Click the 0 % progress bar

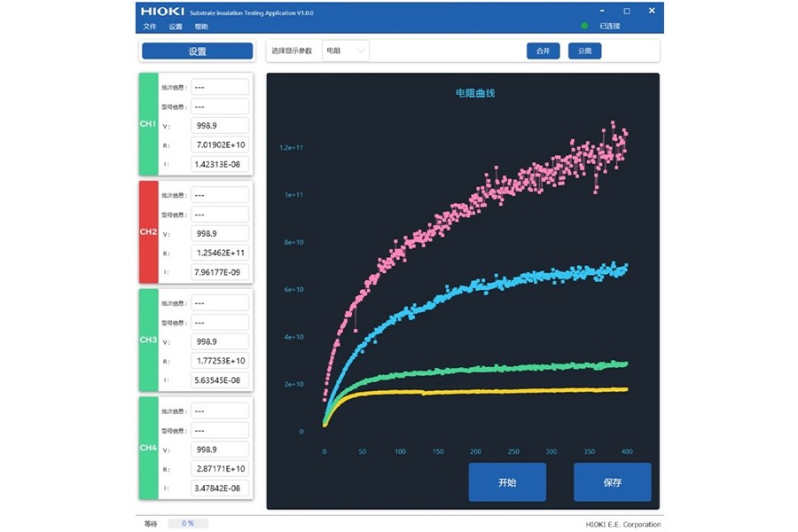[x=188, y=523]
